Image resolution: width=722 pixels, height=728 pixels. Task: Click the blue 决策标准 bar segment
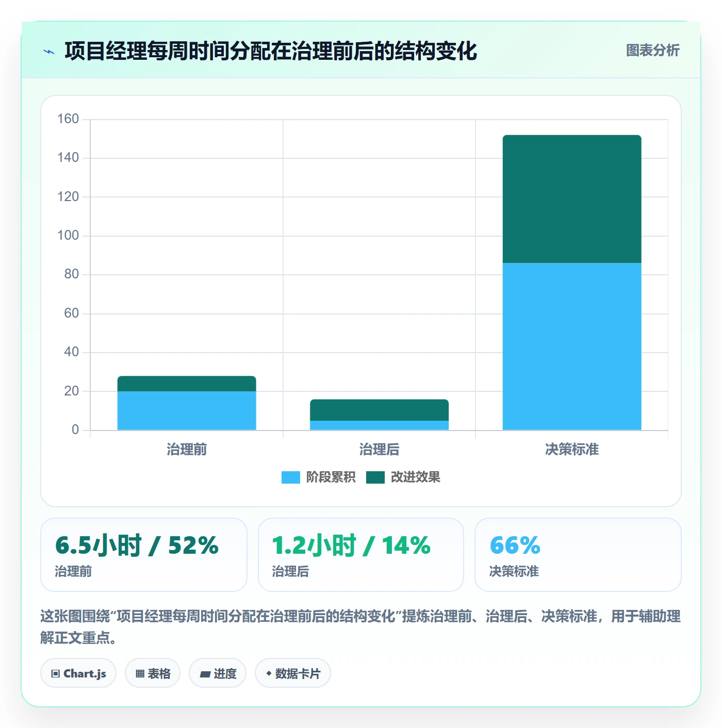572,346
